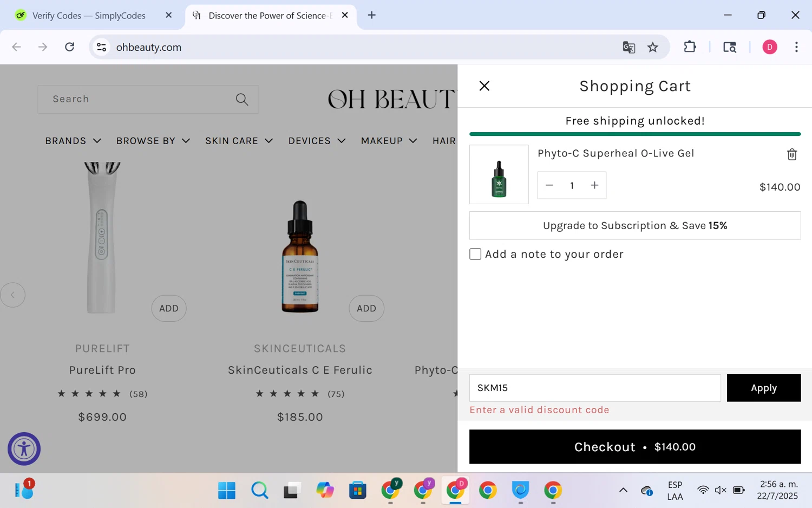Screen dimensions: 812x508
Task: Launch Copilot from the taskbar
Action: 325,491
